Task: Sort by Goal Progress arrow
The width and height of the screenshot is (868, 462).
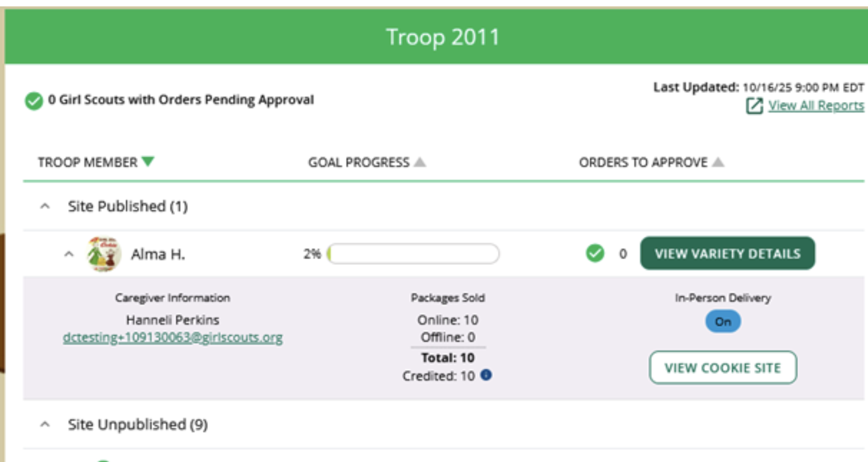Action: pos(420,162)
